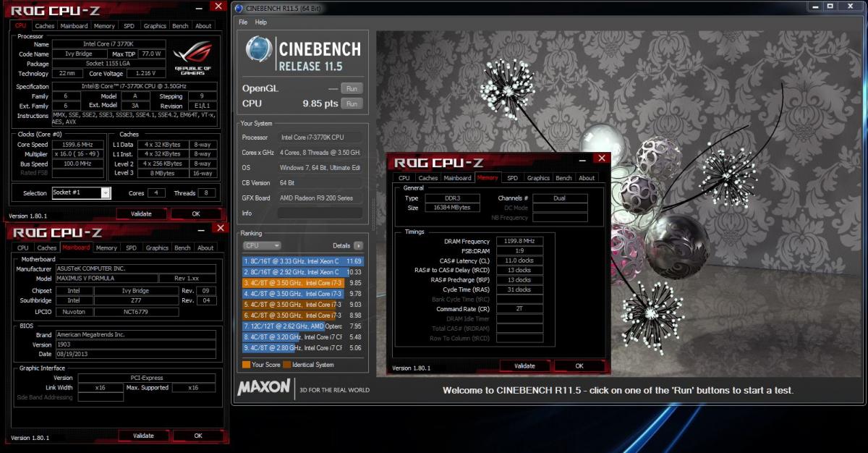Click the brown Identical System swatch
Viewport: 868px width, 453px height.
click(x=287, y=365)
